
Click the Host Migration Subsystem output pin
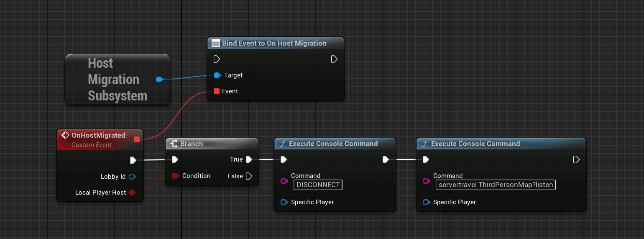coord(159,79)
